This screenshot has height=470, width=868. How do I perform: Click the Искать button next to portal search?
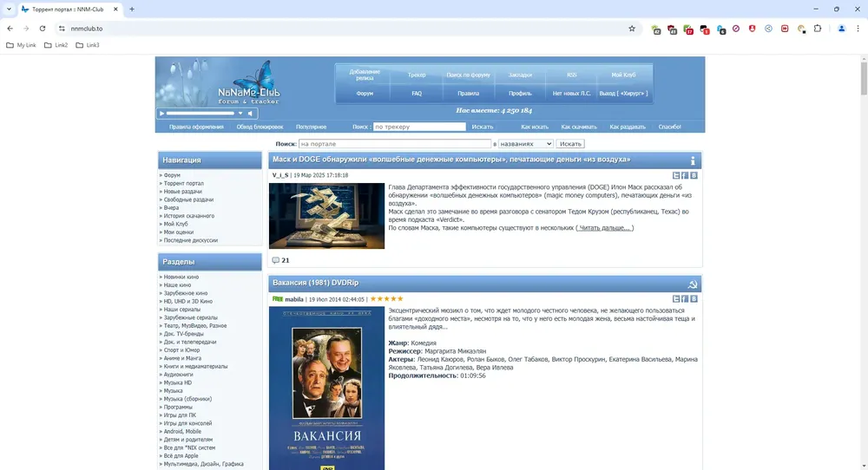click(x=570, y=144)
